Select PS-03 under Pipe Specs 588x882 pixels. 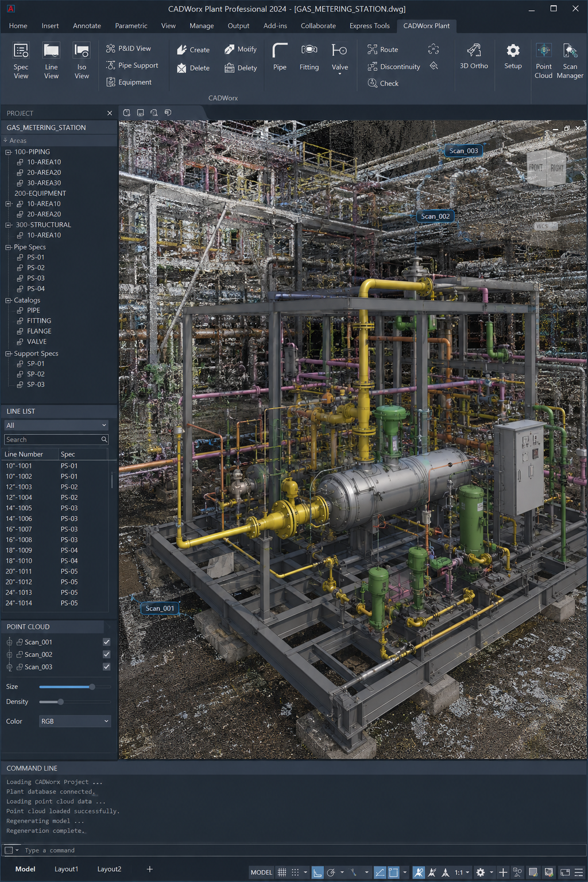[36, 278]
